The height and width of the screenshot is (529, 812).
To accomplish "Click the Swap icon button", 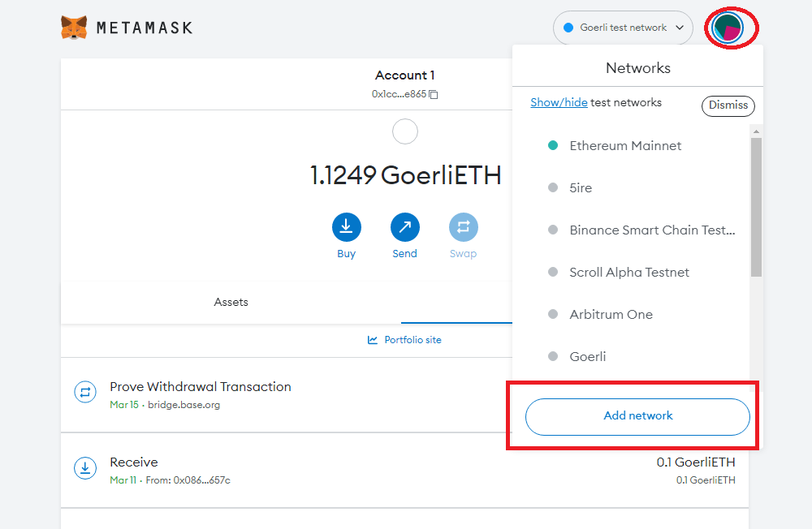I will (x=464, y=227).
